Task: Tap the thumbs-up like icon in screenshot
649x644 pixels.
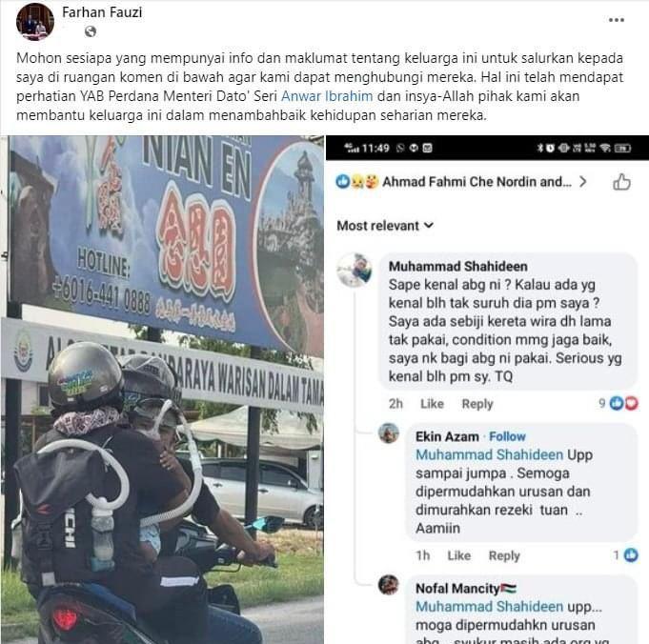Action: [x=621, y=182]
